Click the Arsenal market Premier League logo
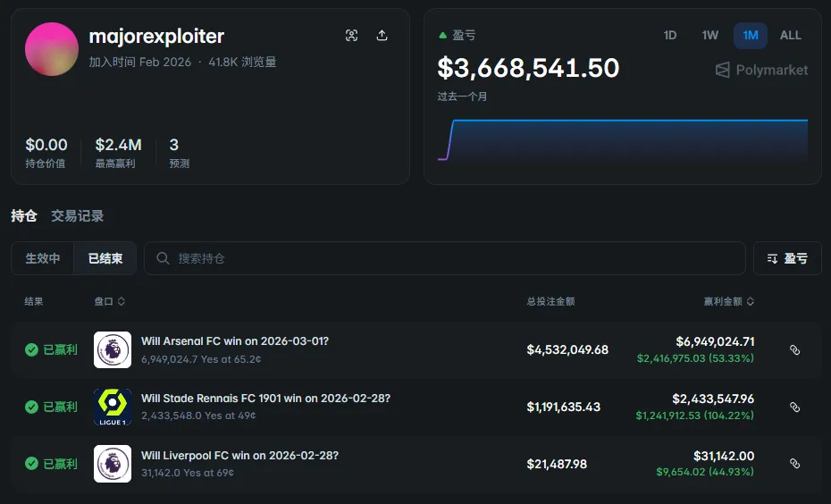 pyautogui.click(x=113, y=350)
